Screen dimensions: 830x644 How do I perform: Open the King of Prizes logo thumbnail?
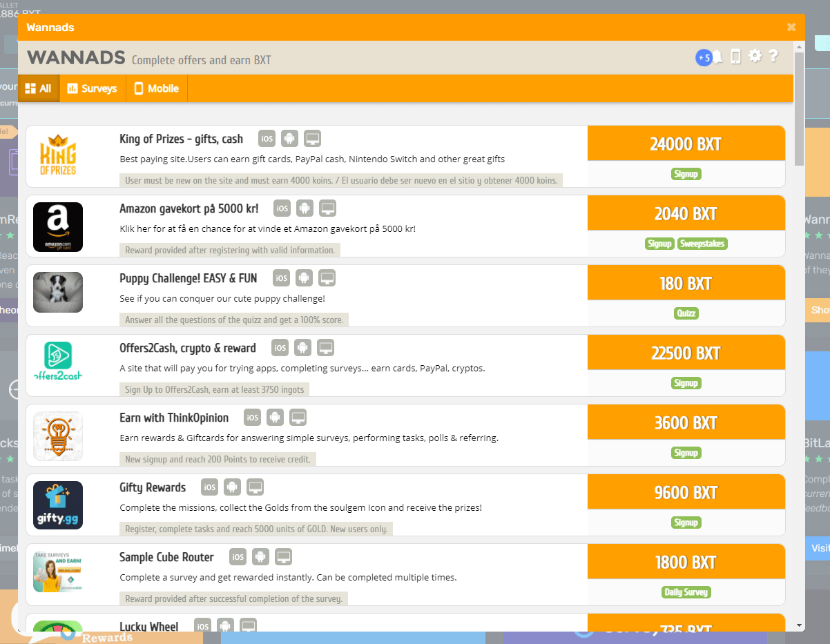coord(58,157)
